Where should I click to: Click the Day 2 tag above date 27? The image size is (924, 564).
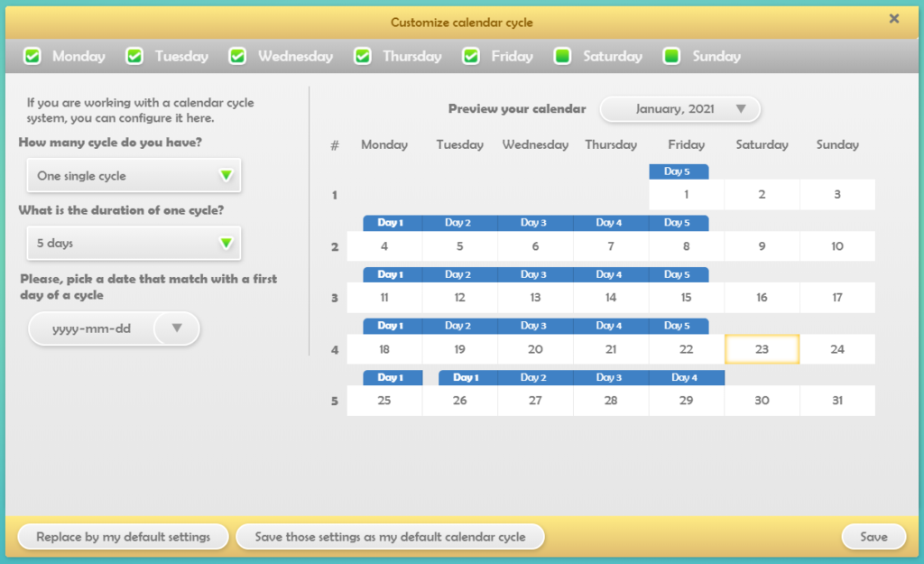(535, 378)
